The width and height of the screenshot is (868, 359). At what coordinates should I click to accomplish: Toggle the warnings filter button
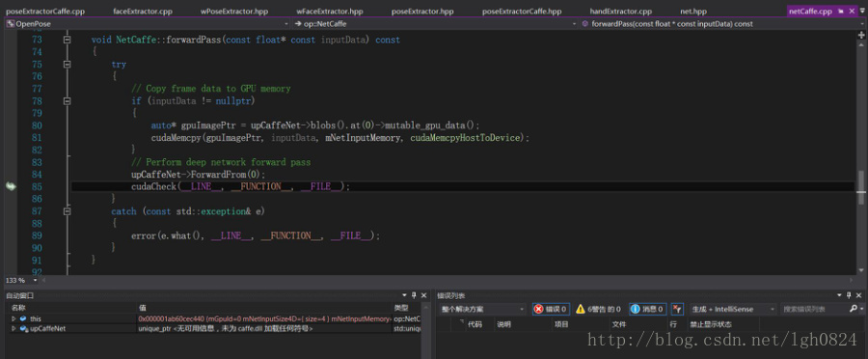[599, 309]
